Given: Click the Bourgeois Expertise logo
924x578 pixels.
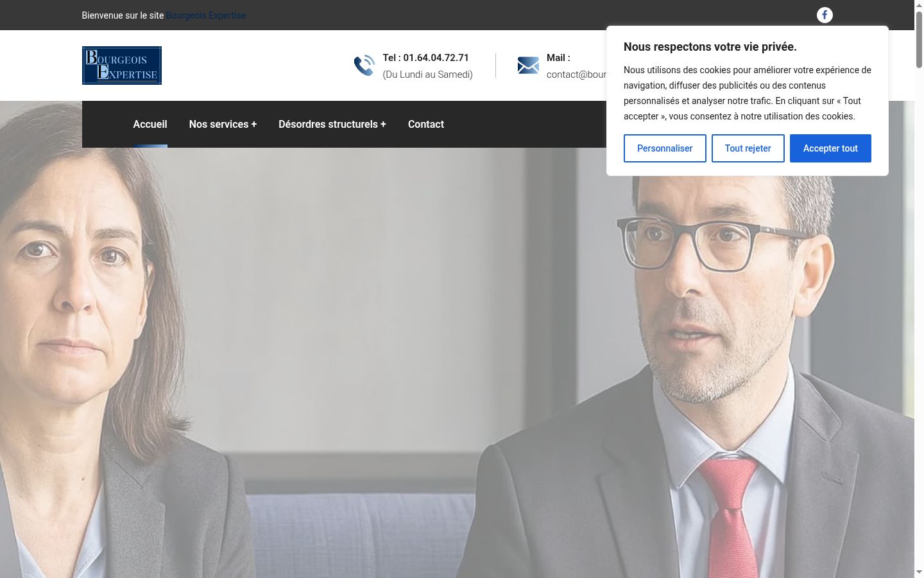Looking at the screenshot, I should click(x=122, y=66).
